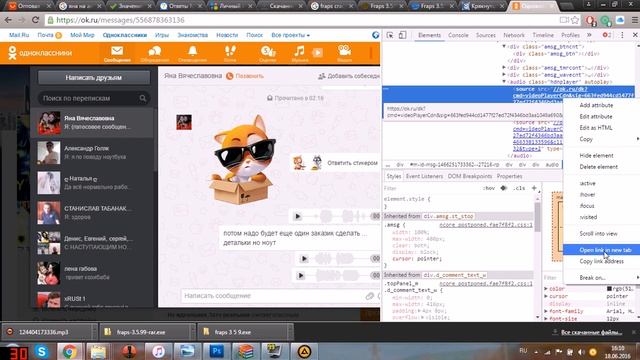Open iTunes from the taskbar
The image size is (640, 360).
pos(158,351)
